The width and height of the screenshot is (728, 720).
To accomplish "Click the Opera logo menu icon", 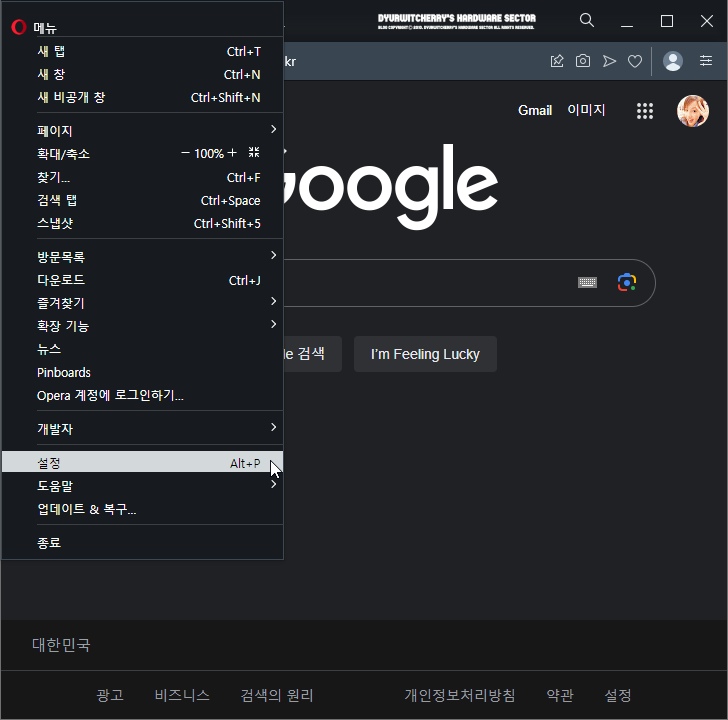I will coord(19,27).
